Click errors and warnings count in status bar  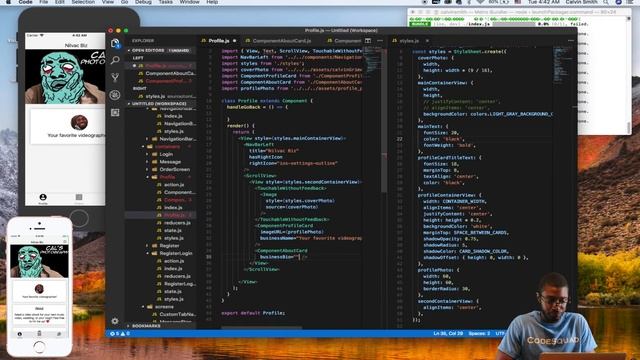click(x=120, y=333)
